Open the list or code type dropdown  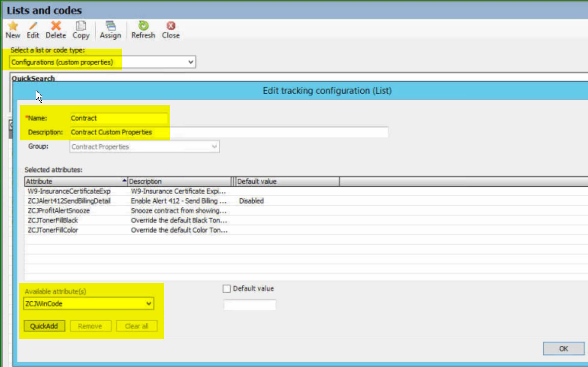(x=103, y=62)
